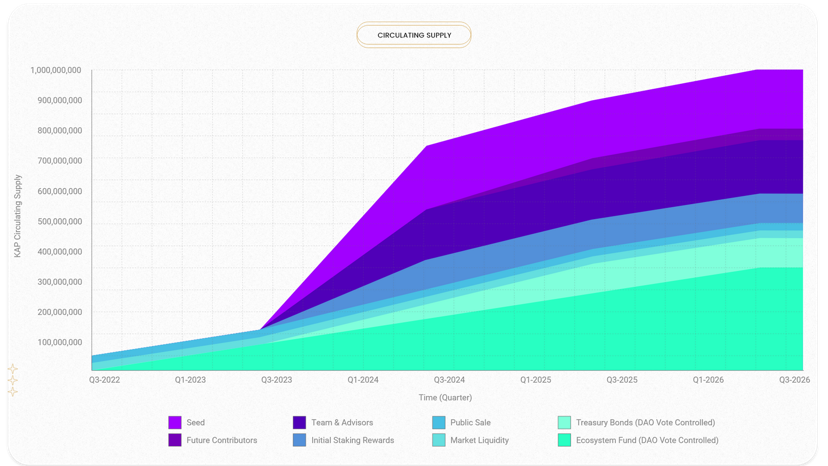Click the bottom gold sparkle star icon
828x466 pixels.
13,392
